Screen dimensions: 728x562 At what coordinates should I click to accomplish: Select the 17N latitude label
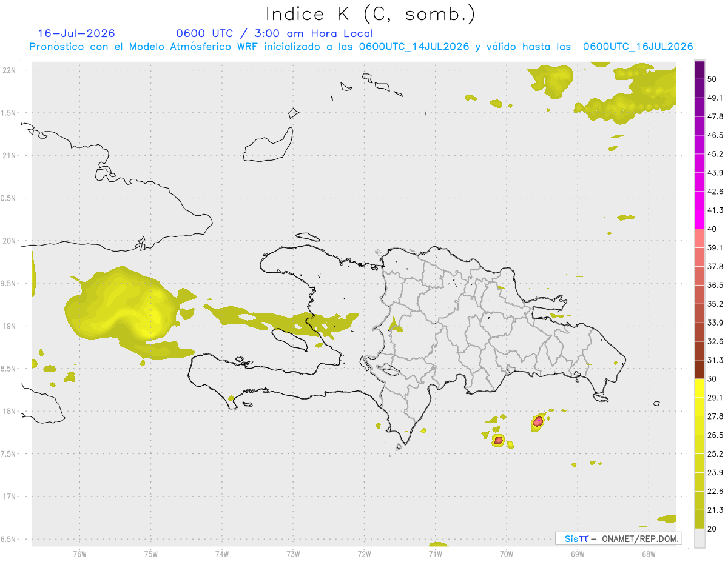click(x=10, y=497)
